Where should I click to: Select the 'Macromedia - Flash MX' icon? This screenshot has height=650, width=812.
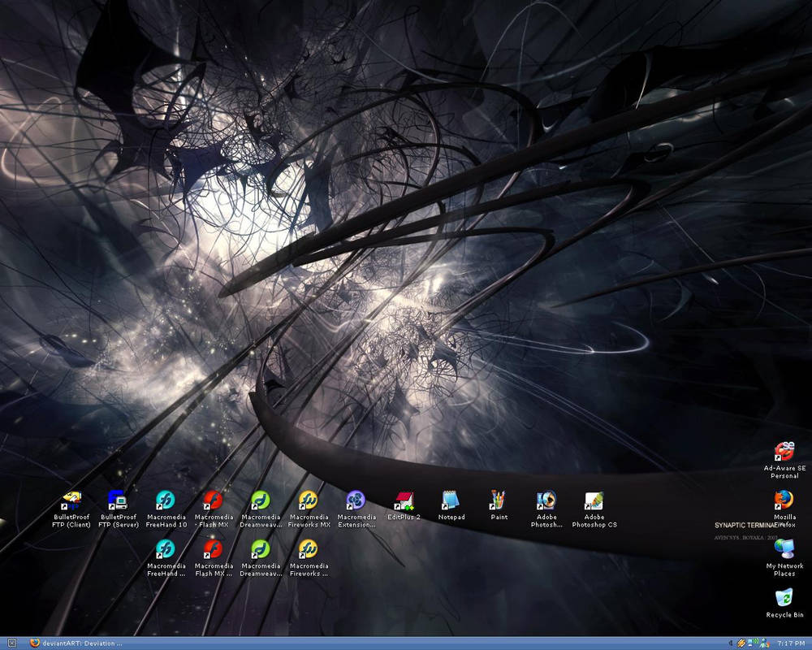tap(214, 509)
